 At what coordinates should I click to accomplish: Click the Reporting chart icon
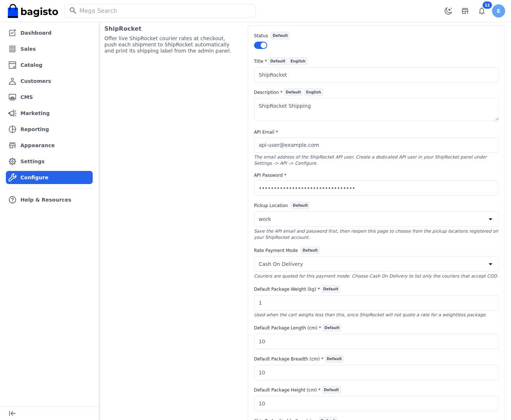click(x=12, y=129)
